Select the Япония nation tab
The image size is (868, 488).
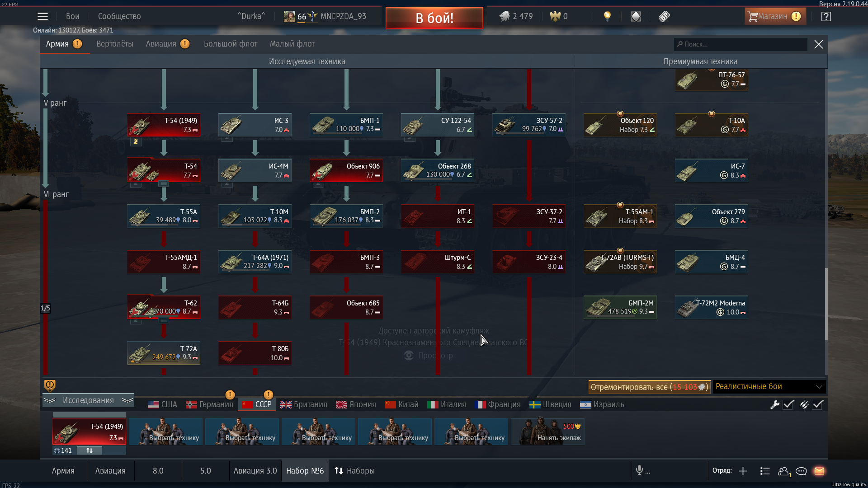tap(356, 404)
